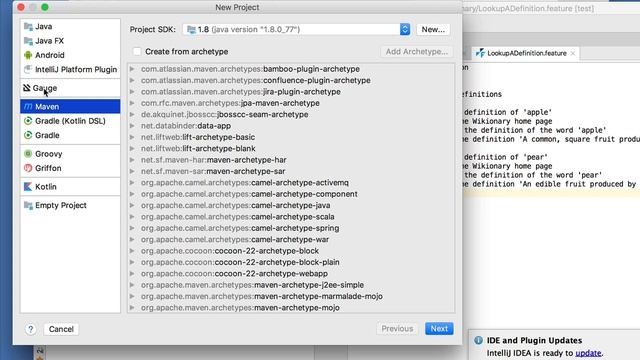Select Groovy in project type list

[x=70, y=154]
